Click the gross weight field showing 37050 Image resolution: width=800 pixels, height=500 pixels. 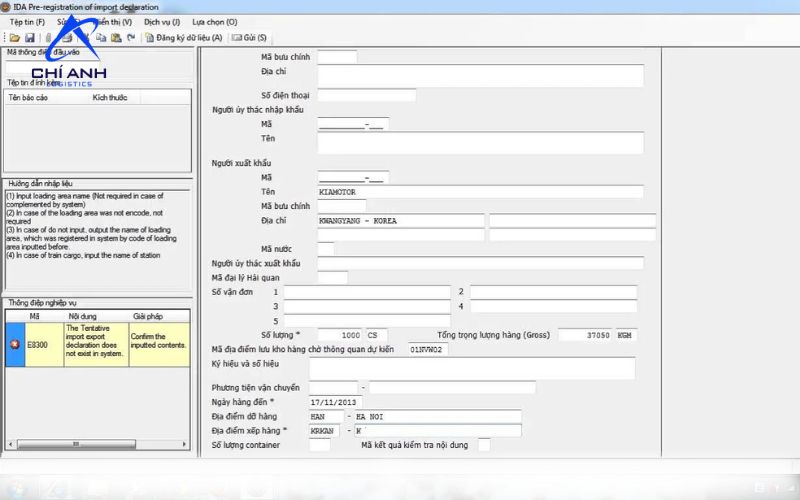point(585,335)
